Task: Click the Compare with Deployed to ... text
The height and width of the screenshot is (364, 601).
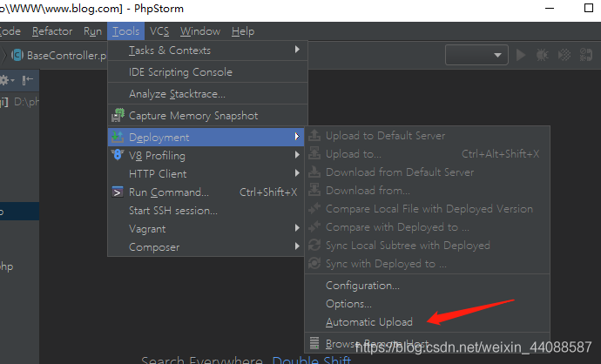Action: tap(397, 227)
